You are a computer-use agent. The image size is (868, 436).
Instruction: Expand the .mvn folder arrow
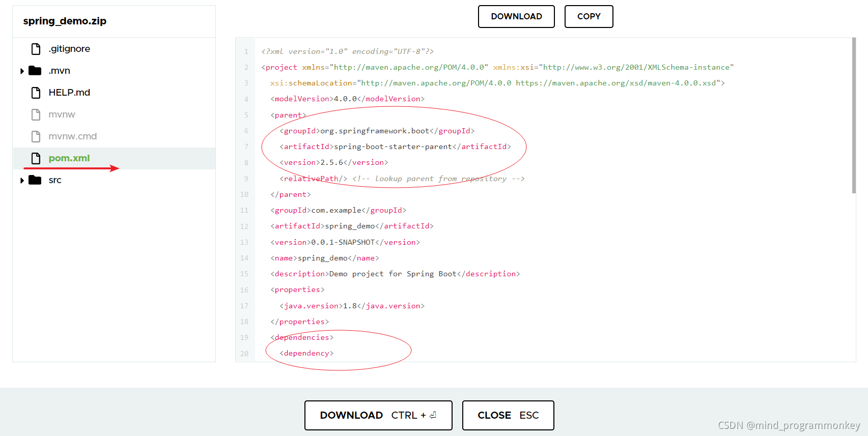pos(22,71)
